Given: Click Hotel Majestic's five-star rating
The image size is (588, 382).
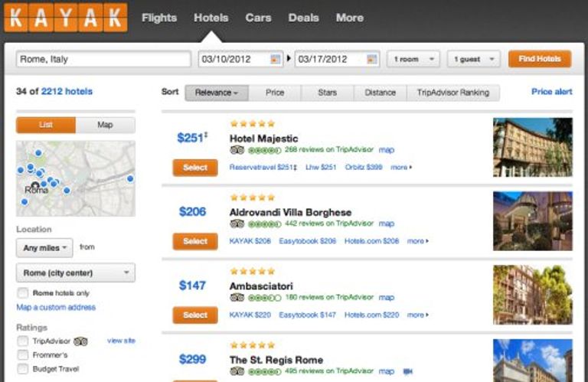Looking at the screenshot, I should (253, 124).
